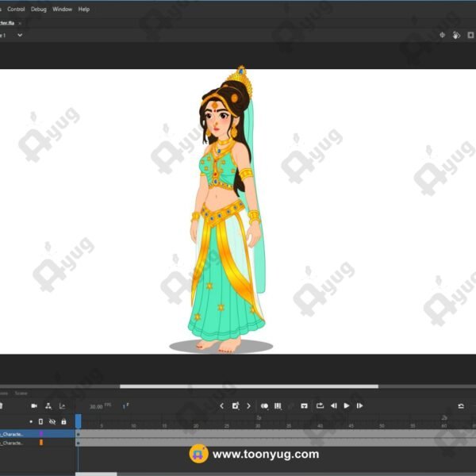The image size is (476, 476).
Task: Switch to the .fla document tab
Action: [x=7, y=23]
